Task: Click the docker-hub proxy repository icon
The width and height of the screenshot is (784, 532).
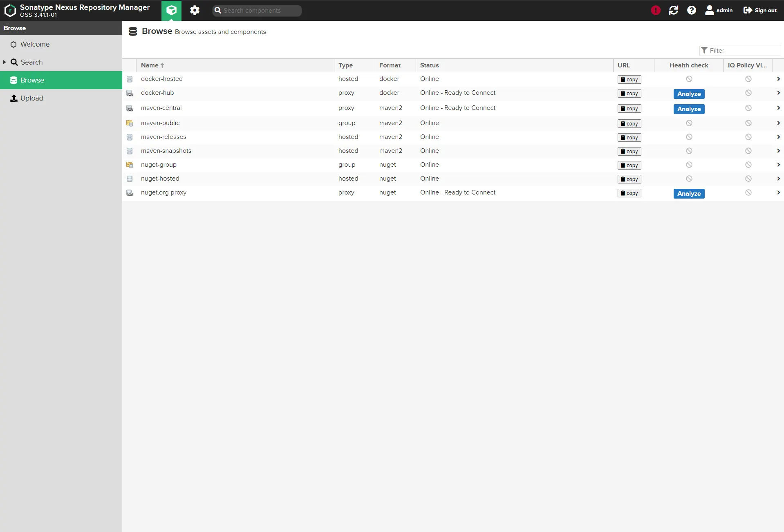Action: click(x=130, y=93)
